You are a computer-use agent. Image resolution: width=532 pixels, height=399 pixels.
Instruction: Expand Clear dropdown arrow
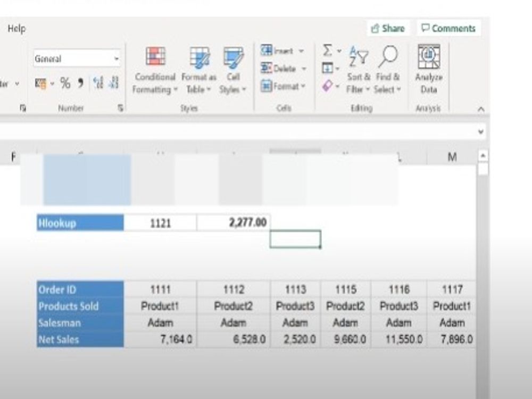[x=337, y=87]
